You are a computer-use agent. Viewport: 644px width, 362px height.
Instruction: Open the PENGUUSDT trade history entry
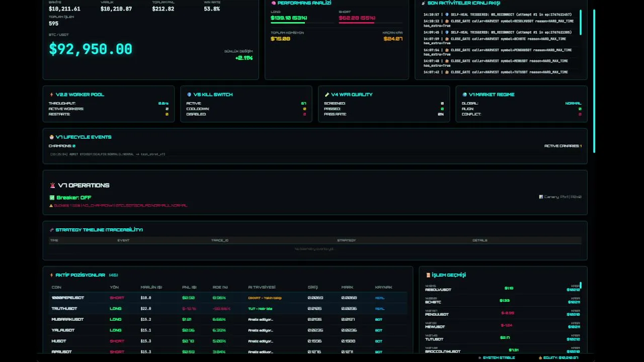[x=503, y=313]
